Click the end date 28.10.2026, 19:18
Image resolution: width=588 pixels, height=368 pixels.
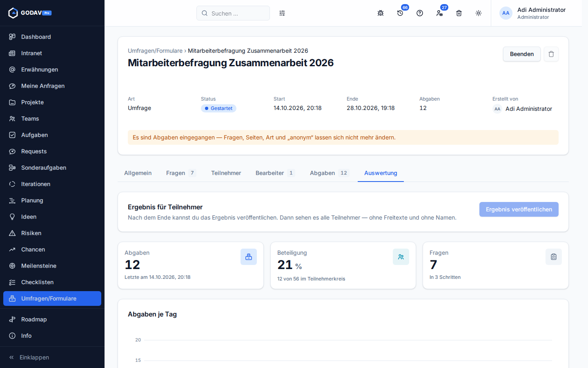click(371, 108)
